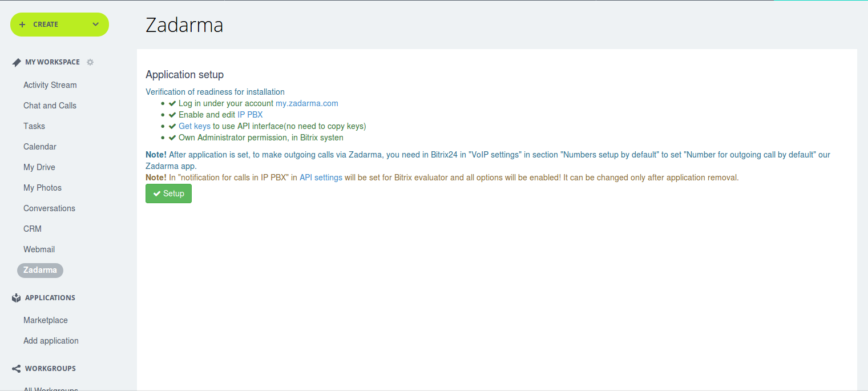Open the Calendar section
The height and width of the screenshot is (391, 868).
click(x=40, y=147)
